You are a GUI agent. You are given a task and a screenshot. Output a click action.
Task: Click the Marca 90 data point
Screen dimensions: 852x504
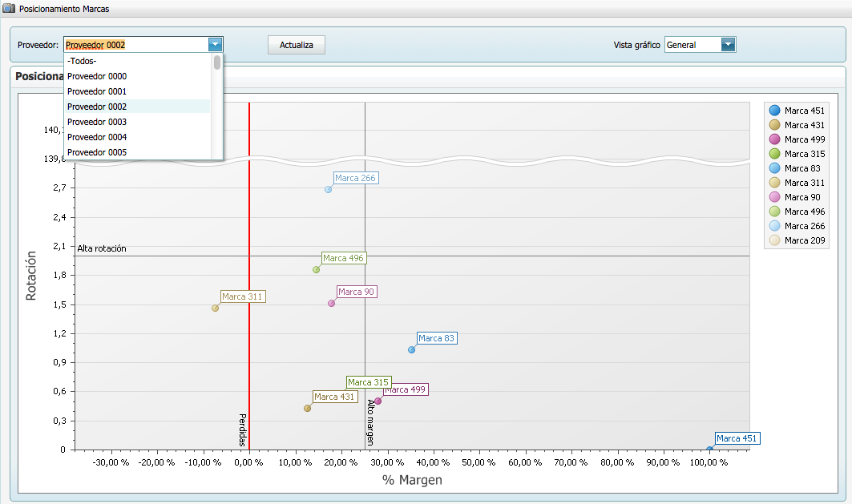click(331, 304)
